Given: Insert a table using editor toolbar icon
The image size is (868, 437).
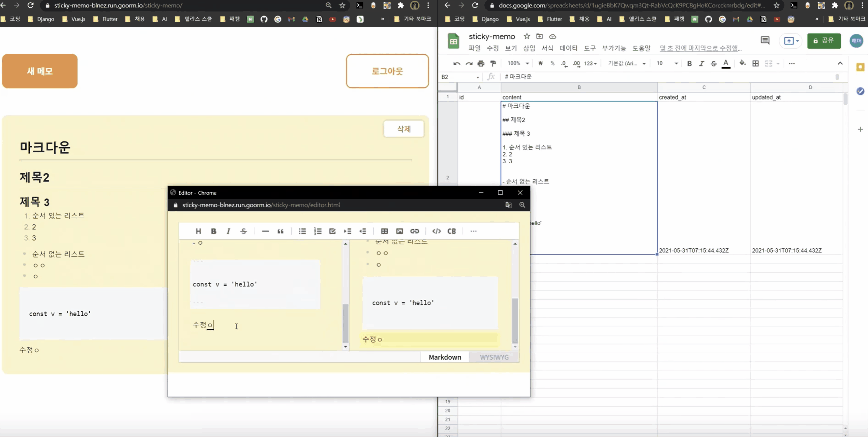Looking at the screenshot, I should 384,231.
